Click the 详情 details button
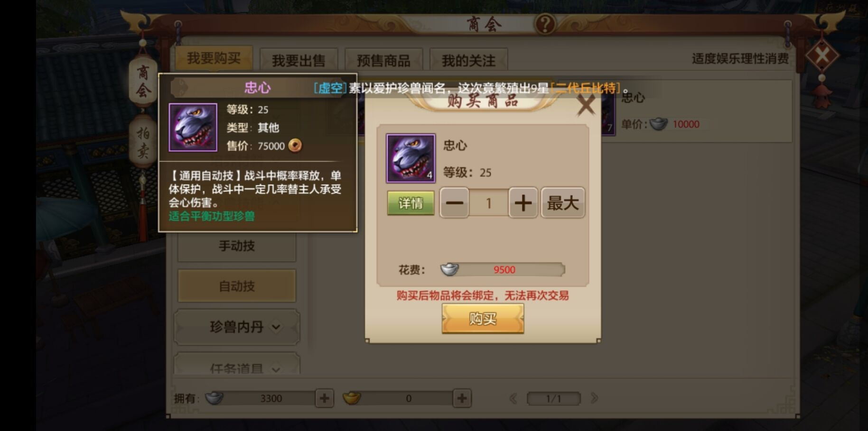Screen dimensions: 868x431 (411, 203)
